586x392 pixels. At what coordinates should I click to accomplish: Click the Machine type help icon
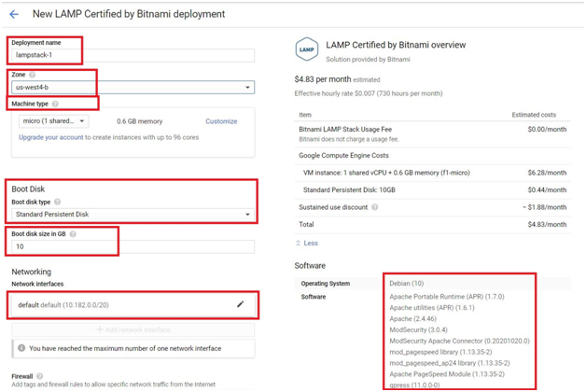55,104
